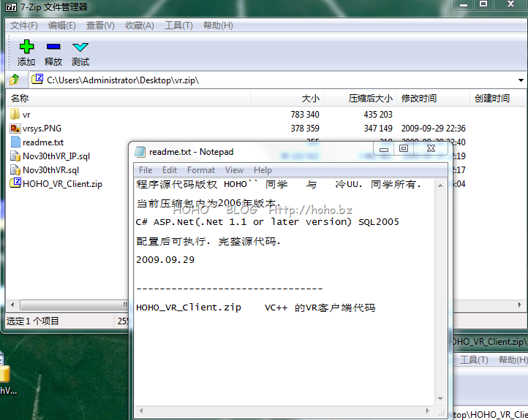Image resolution: width=528 pixels, height=420 pixels.
Task: Open the Notepad Help menu
Action: coord(263,170)
